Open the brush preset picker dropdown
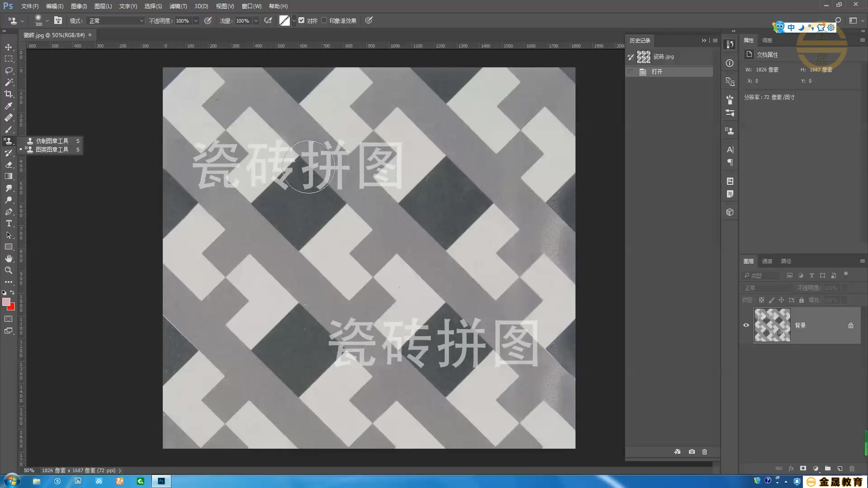The image size is (868, 488). point(47,21)
